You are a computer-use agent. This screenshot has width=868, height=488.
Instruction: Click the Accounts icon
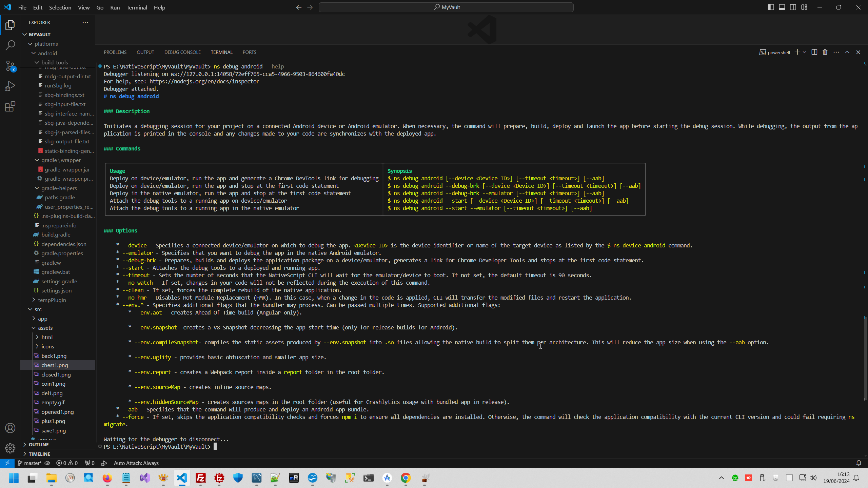[10, 428]
